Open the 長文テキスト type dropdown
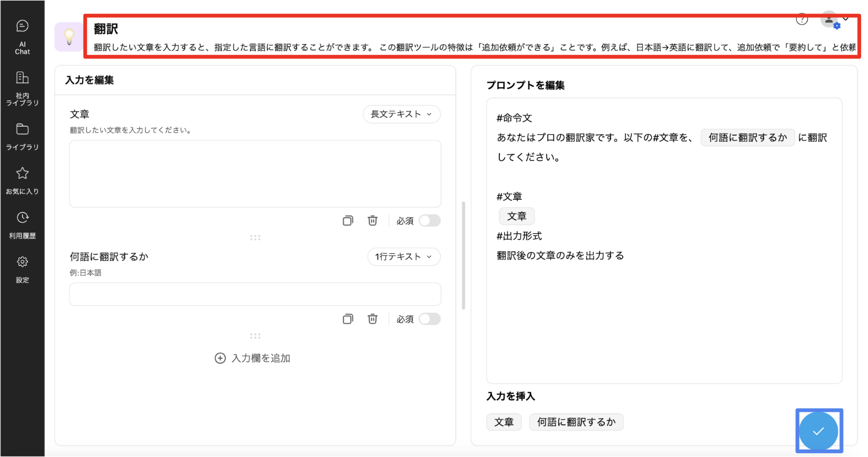Image resolution: width=868 pixels, height=457 pixels. [401, 114]
